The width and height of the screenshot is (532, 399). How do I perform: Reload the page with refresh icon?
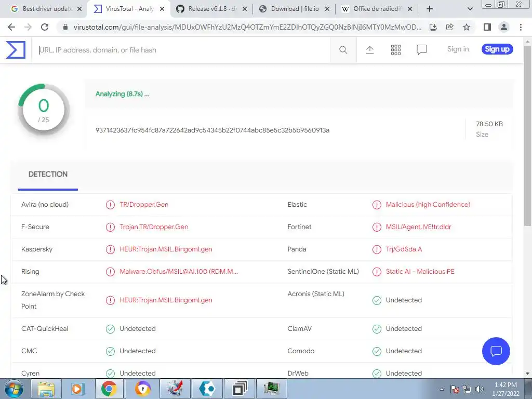(45, 27)
